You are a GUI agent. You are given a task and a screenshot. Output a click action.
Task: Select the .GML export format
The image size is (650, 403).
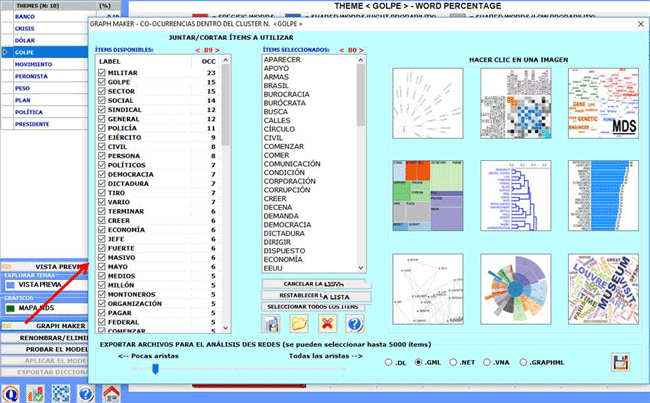click(418, 362)
